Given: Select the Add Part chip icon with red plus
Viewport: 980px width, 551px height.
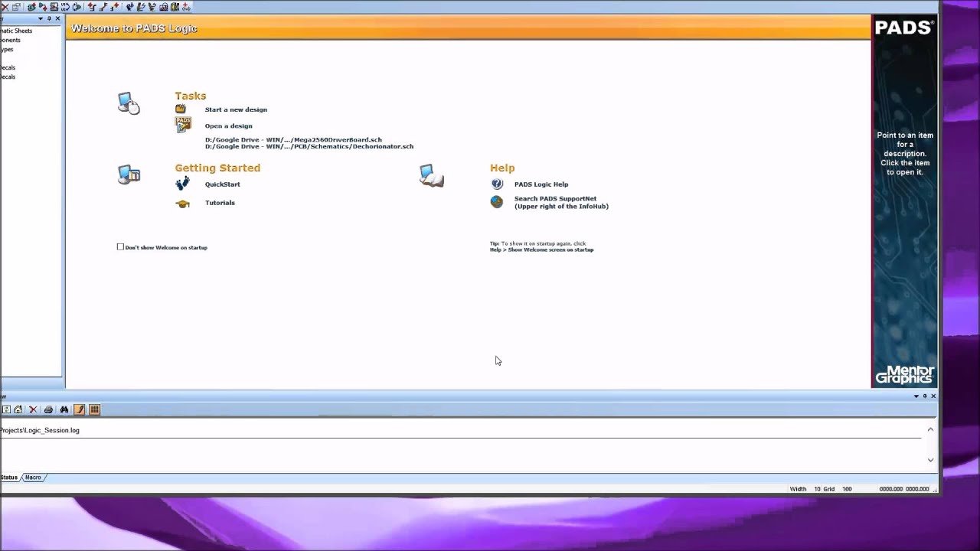Looking at the screenshot, I should (x=31, y=7).
